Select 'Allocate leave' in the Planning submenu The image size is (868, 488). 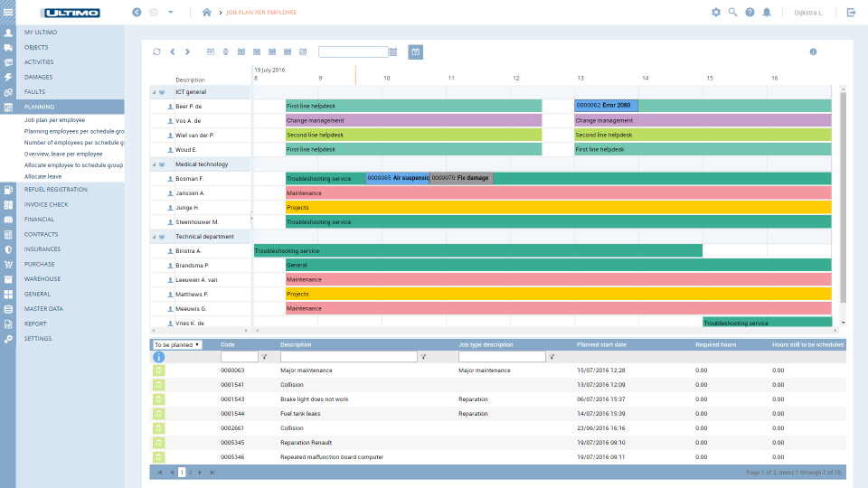tap(43, 176)
